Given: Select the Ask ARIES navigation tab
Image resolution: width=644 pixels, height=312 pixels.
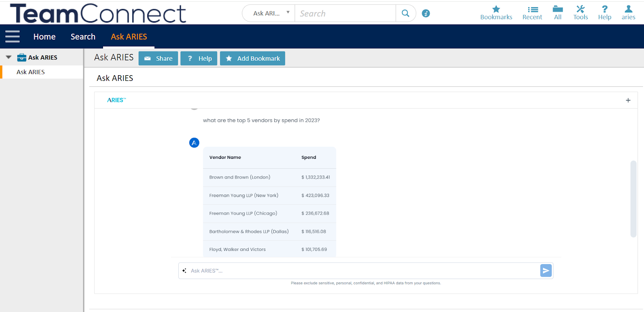Looking at the screenshot, I should click(129, 37).
